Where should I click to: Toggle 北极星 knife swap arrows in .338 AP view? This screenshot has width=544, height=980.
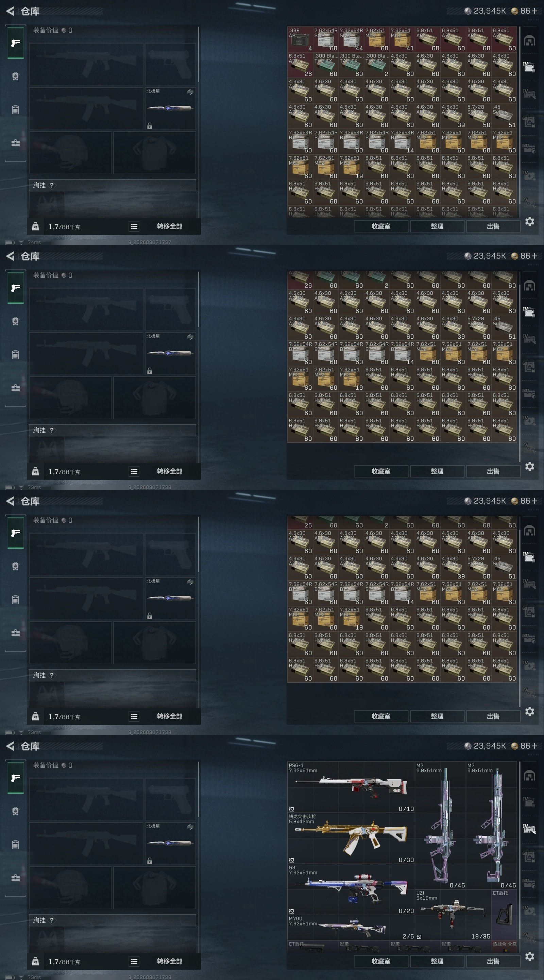(190, 92)
